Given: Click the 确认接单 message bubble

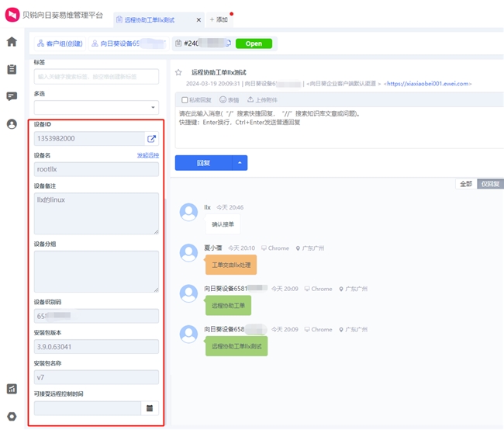Looking at the screenshot, I should [223, 224].
